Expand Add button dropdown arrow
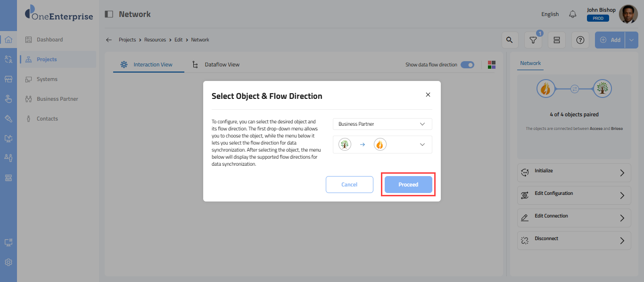The height and width of the screenshot is (282, 644). click(x=632, y=40)
